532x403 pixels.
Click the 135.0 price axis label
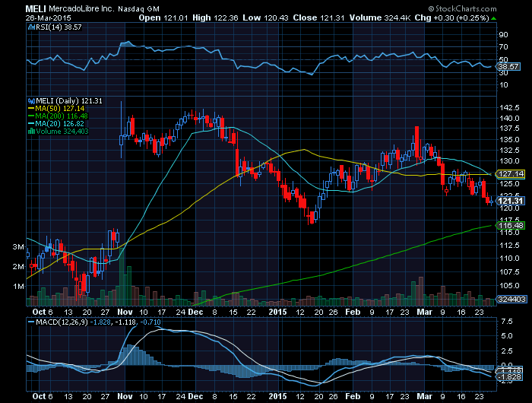509,140
